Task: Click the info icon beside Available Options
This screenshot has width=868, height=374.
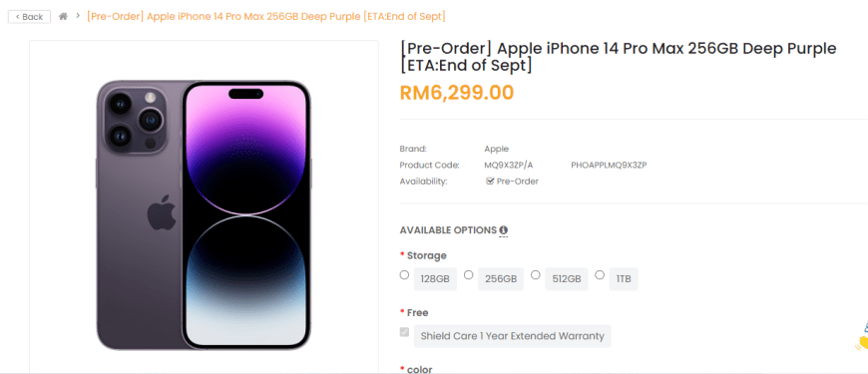Action: click(x=503, y=230)
